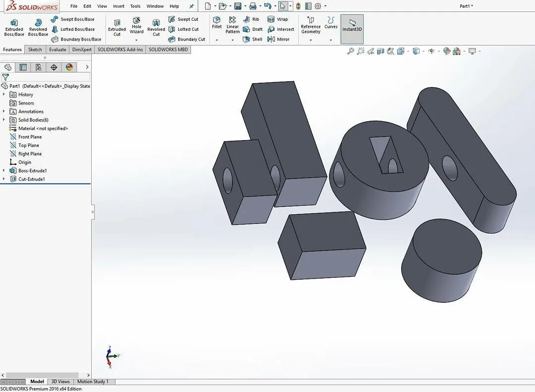
Task: Select the Shell feature
Action: [x=253, y=39]
